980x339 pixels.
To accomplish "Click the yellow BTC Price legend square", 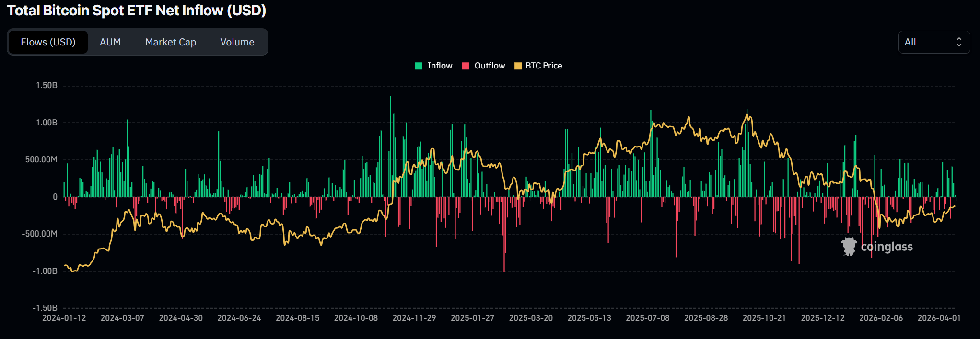I will pyautogui.click(x=518, y=66).
